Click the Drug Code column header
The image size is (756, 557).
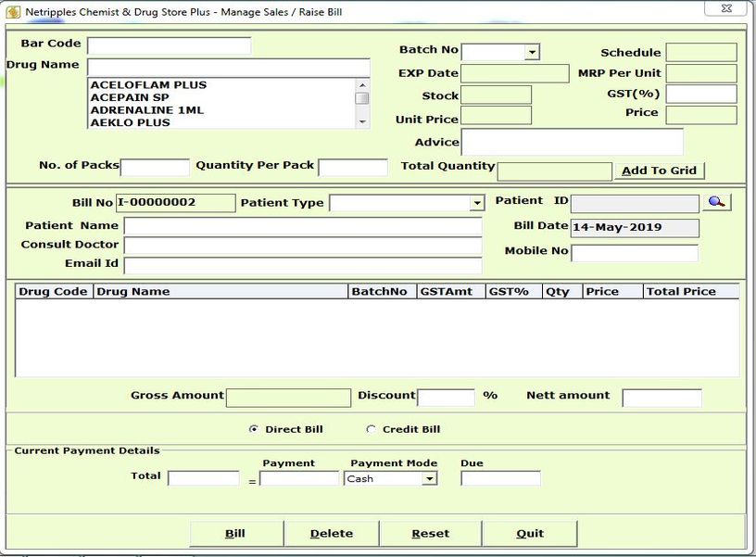[x=54, y=291]
